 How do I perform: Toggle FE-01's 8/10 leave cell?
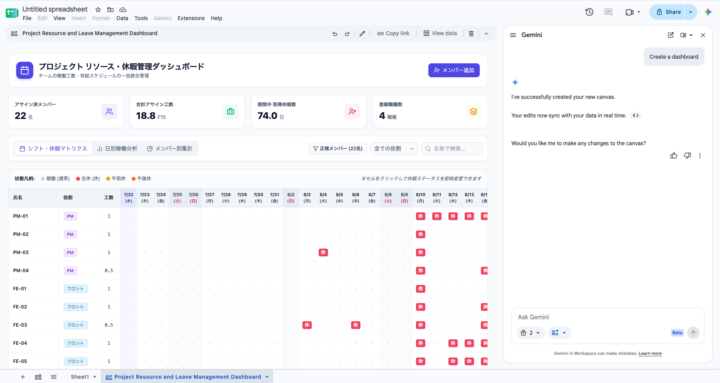pyautogui.click(x=420, y=289)
